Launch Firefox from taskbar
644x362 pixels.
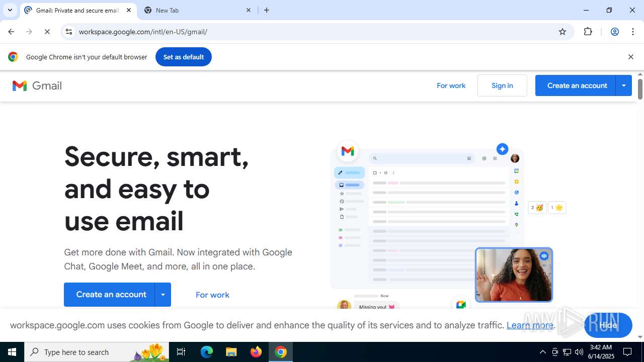click(x=256, y=352)
